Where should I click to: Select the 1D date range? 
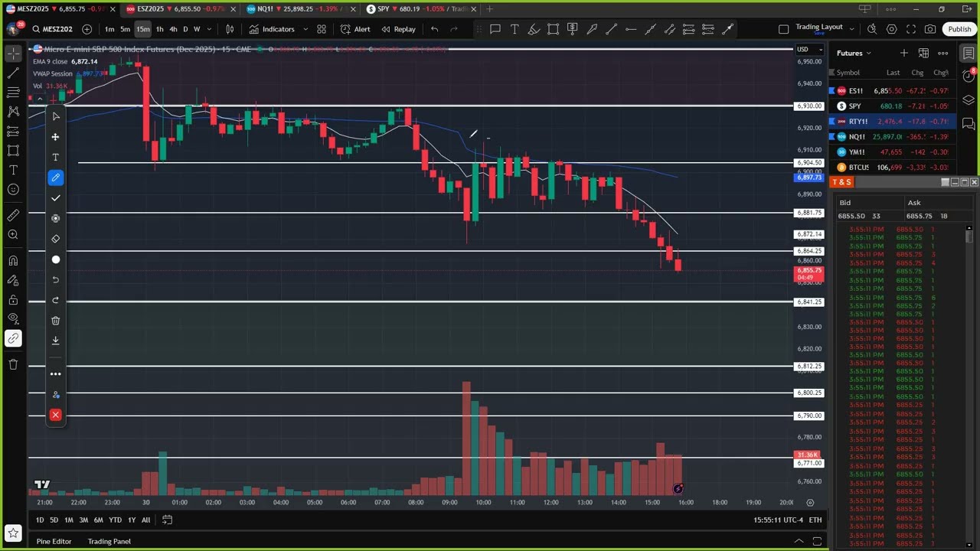tap(39, 520)
